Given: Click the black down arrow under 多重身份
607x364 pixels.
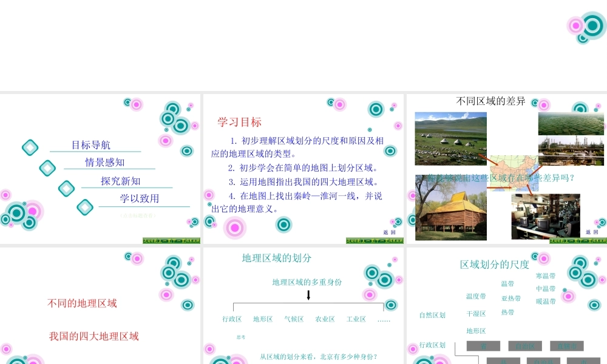Looking at the screenshot, I should tap(308, 295).
